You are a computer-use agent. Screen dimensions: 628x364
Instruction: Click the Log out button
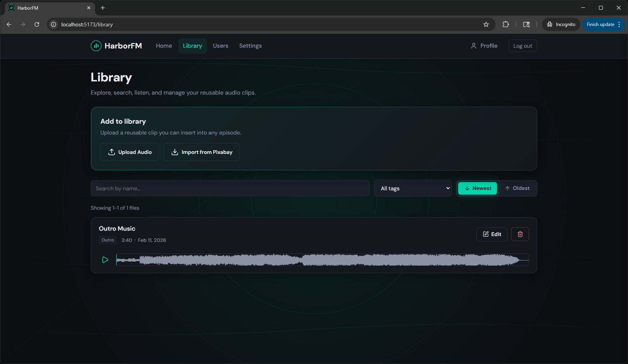pos(523,45)
